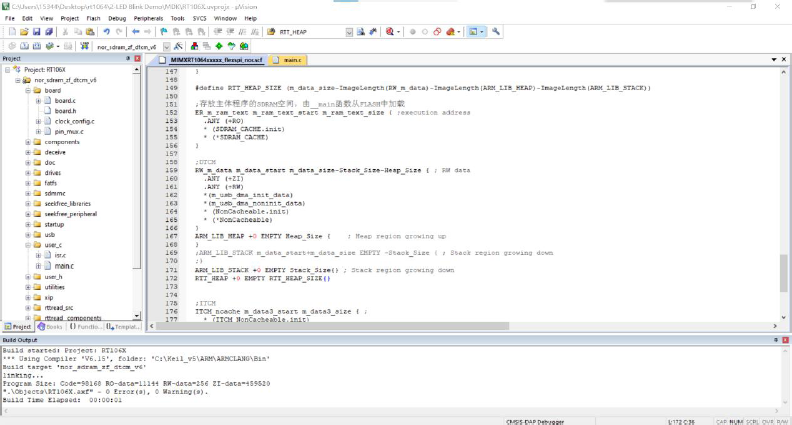Viewport: 792px width, 425px height.
Task: Download code to flash icon
Action: click(84, 46)
